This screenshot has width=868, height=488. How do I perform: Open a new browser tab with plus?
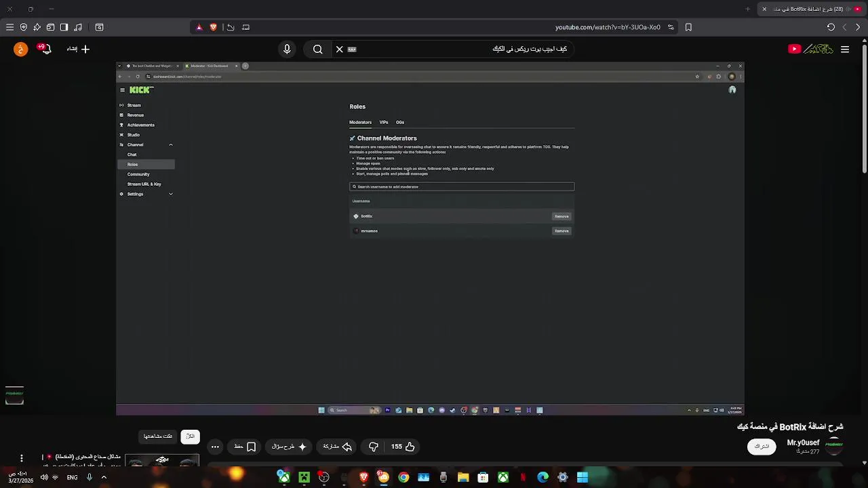747,9
